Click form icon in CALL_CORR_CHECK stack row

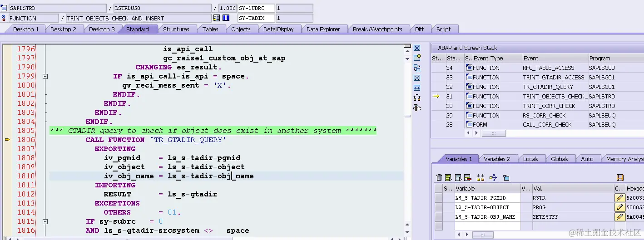pos(469,124)
